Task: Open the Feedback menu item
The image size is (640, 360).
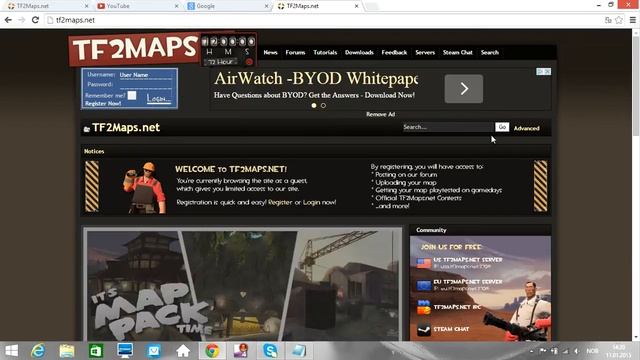Action: coord(394,52)
